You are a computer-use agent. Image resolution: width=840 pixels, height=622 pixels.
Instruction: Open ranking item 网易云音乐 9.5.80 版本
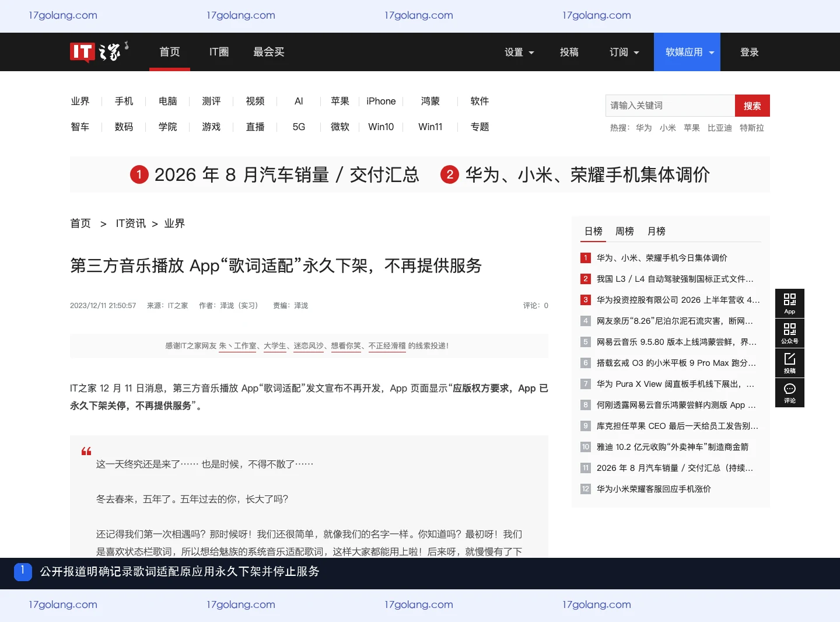pyautogui.click(x=676, y=342)
